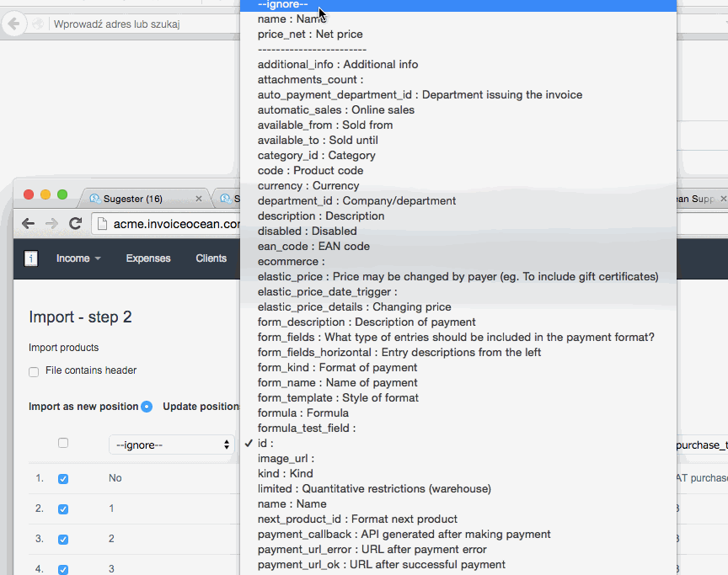Reload the page in Chrome
728x575 pixels.
click(75, 224)
